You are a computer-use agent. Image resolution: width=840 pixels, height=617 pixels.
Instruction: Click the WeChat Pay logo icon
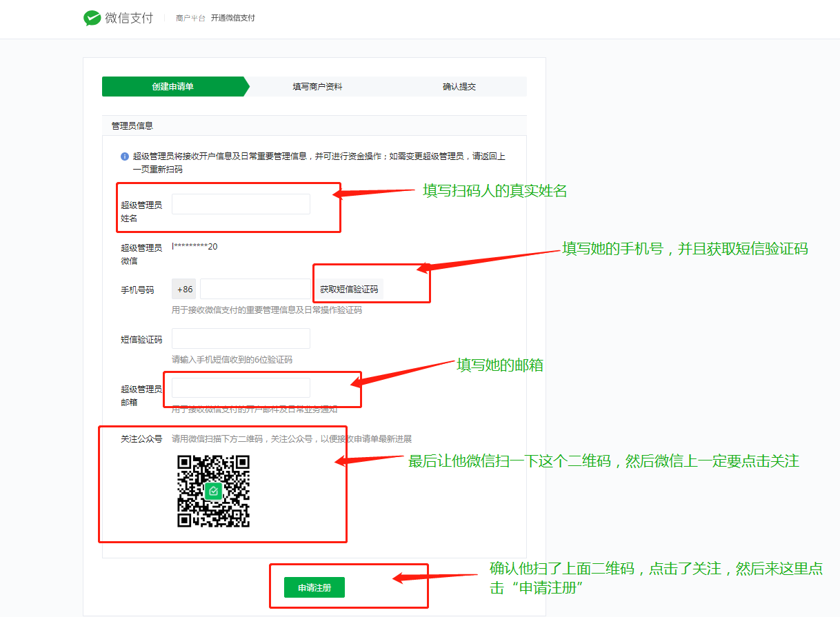pyautogui.click(x=92, y=19)
